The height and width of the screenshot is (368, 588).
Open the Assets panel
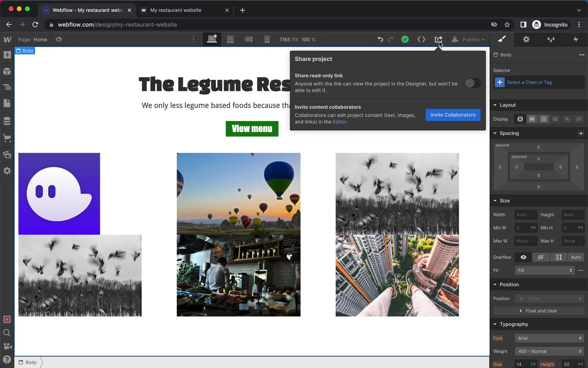tap(7, 154)
